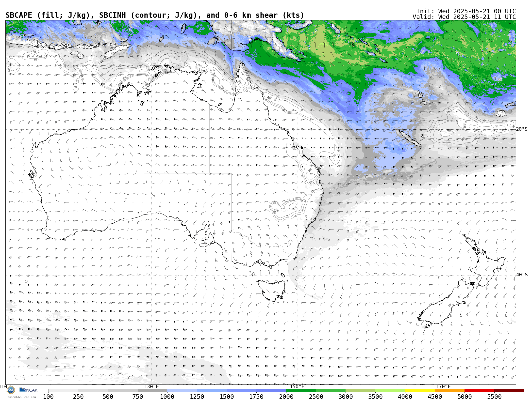532x400 pixels.
Task: Click the colorbar label 750
Action: pos(138,397)
